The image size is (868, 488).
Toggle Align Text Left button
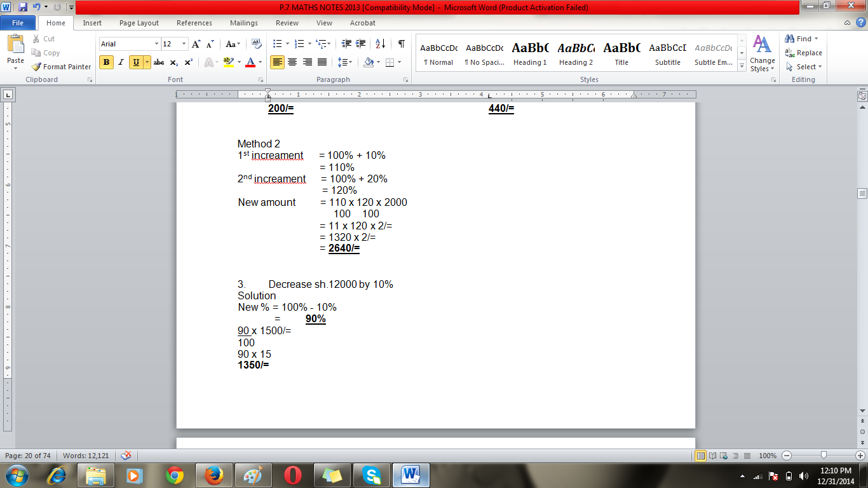277,62
